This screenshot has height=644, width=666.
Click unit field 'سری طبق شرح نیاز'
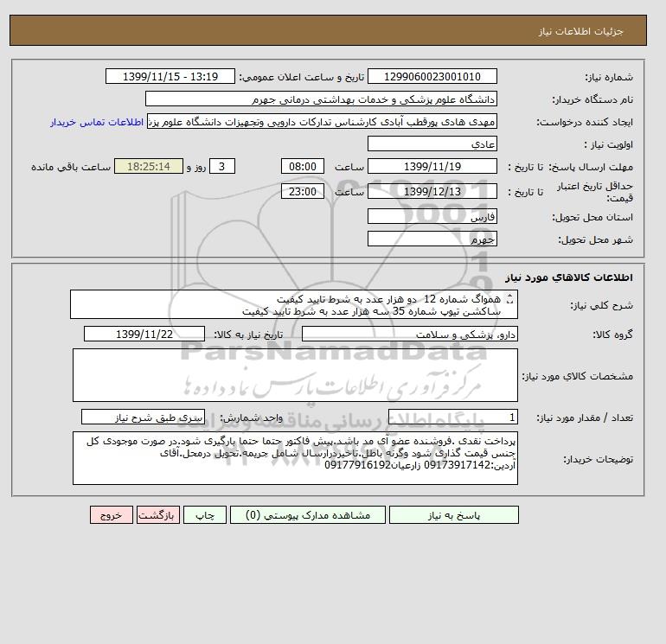[x=143, y=418]
